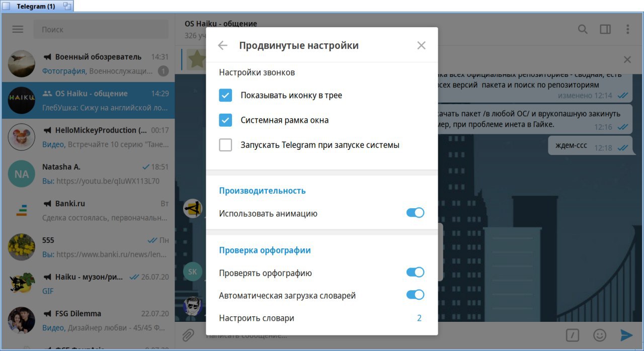Focus the Поиск search field
The image size is (644, 351).
pos(101,29)
